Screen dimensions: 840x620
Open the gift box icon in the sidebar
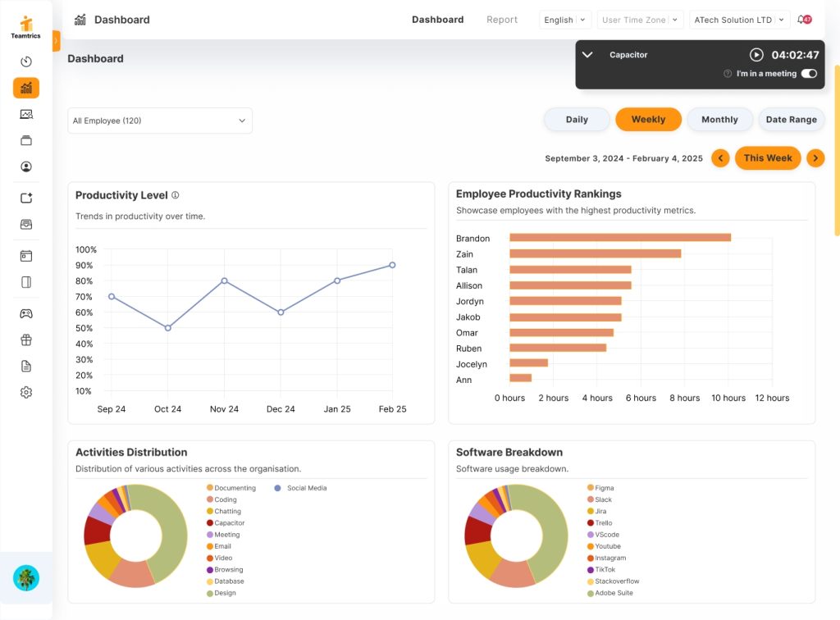pos(26,340)
